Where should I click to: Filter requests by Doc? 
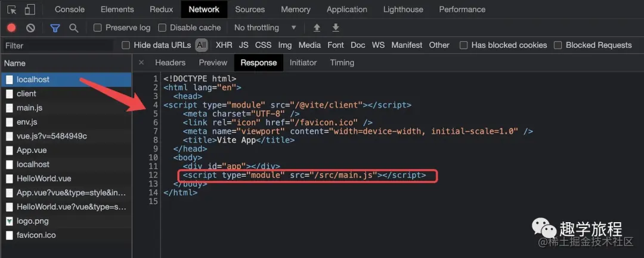click(x=358, y=45)
